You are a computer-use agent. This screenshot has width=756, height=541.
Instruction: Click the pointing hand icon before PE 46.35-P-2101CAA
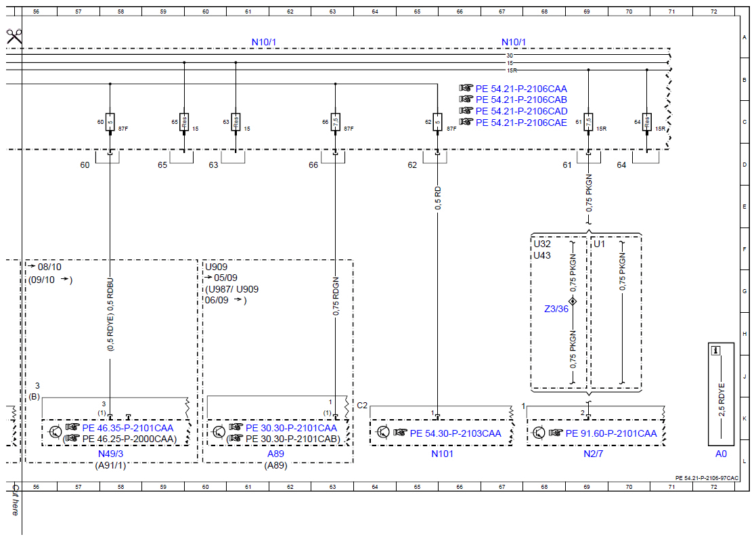click(72, 427)
